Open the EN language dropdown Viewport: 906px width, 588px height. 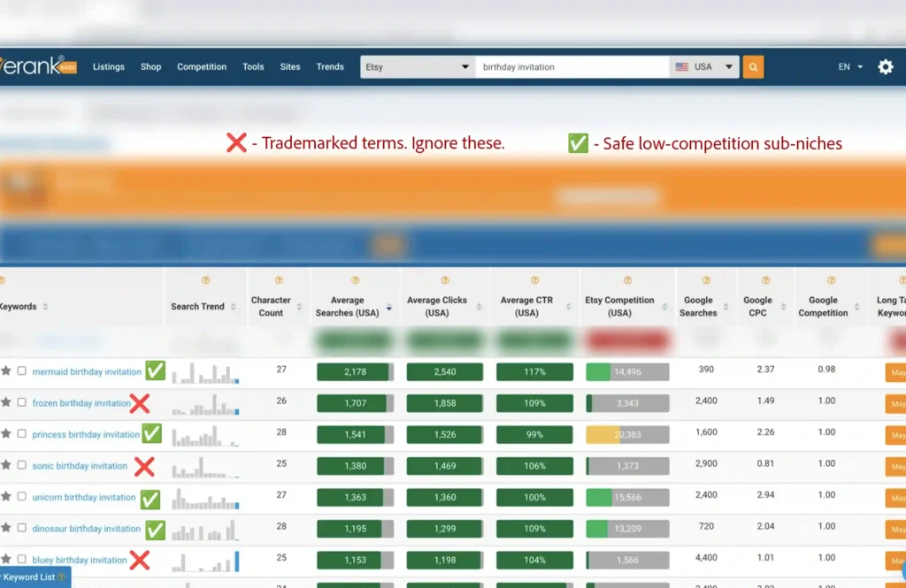[849, 67]
